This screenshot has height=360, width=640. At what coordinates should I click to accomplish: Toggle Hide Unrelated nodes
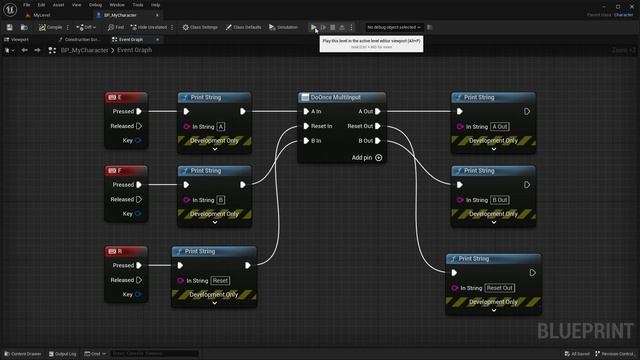[x=149, y=27]
